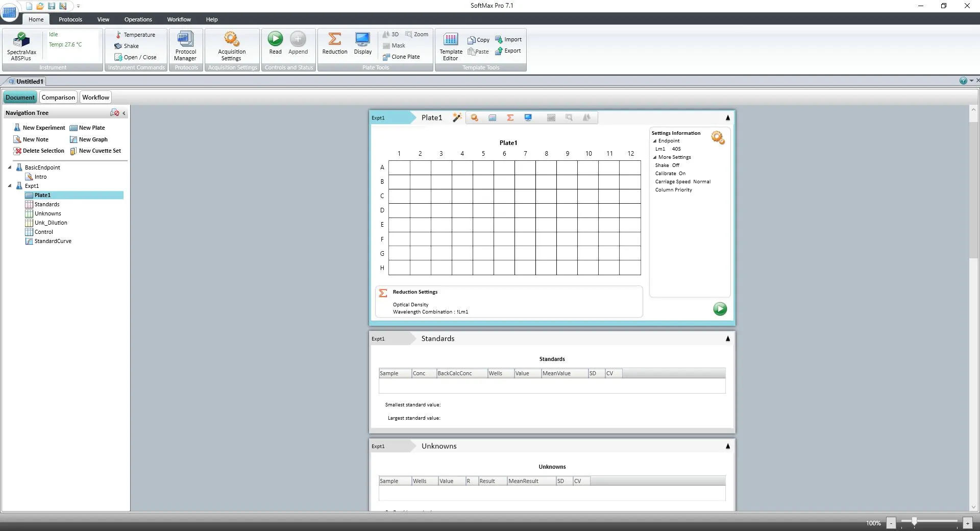Image resolution: width=980 pixels, height=531 pixels.
Task: Collapse the Expt1 tree node
Action: [10, 185]
